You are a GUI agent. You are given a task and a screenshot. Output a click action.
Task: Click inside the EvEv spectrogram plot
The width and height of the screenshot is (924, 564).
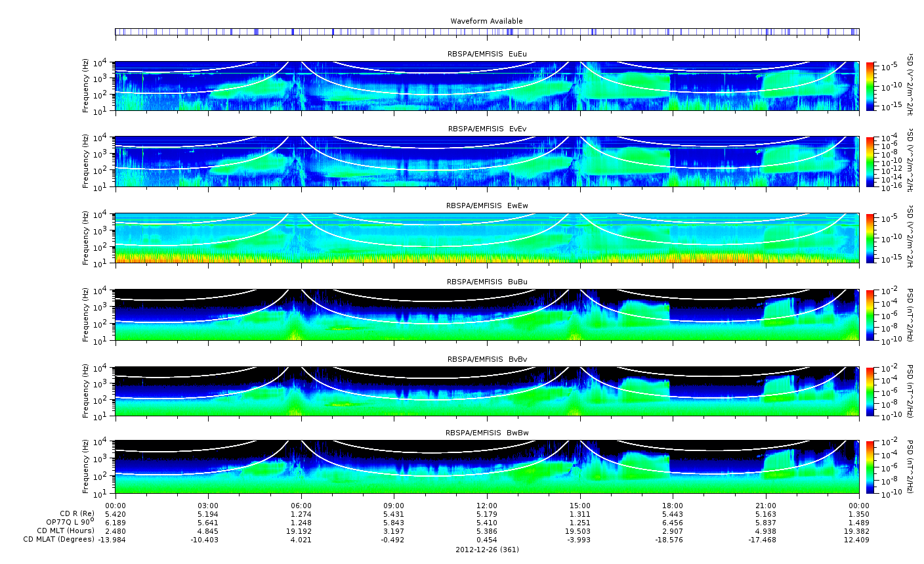pyautogui.click(x=487, y=162)
